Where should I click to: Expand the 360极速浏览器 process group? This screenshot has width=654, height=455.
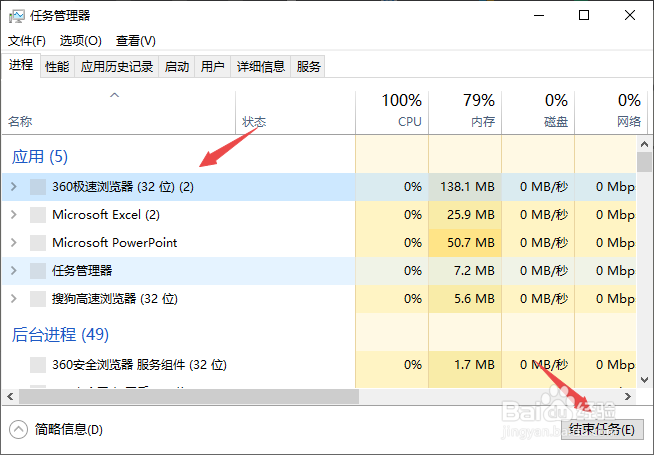coord(14,186)
